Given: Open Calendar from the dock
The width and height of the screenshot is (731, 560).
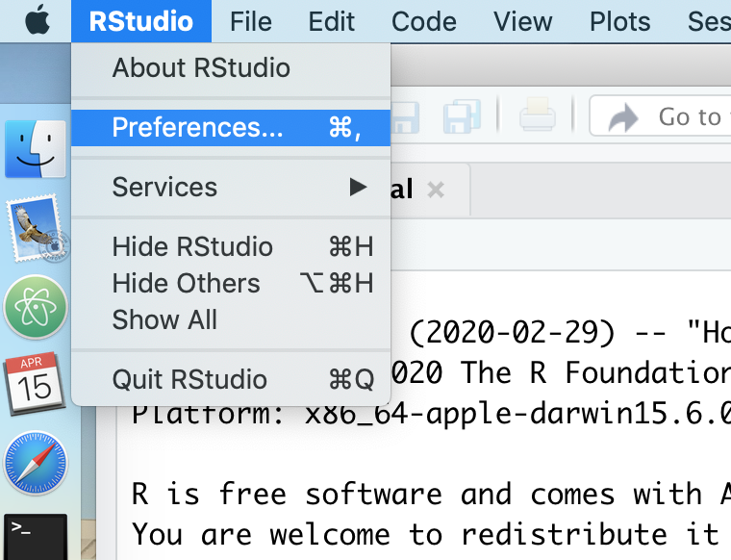Looking at the screenshot, I should [x=36, y=384].
